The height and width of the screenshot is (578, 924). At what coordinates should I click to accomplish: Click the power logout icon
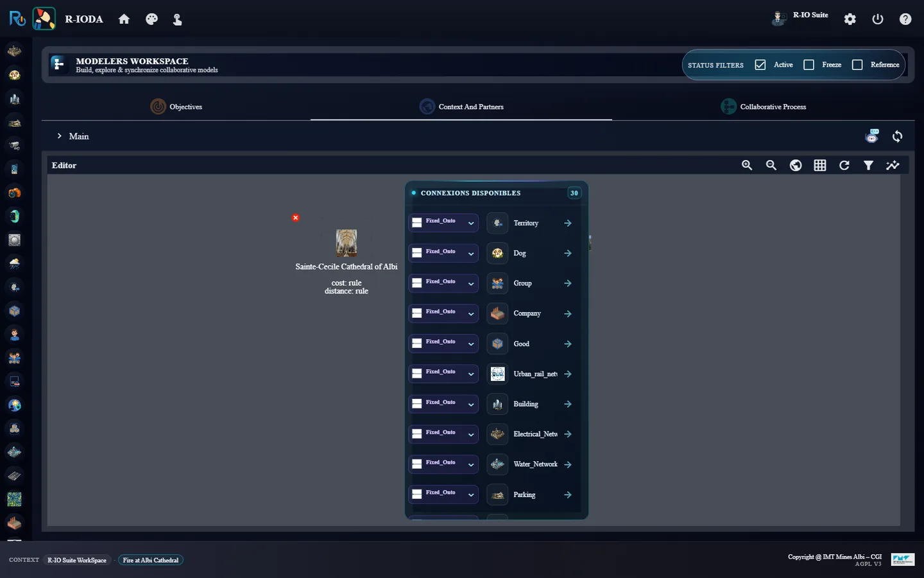[878, 19]
